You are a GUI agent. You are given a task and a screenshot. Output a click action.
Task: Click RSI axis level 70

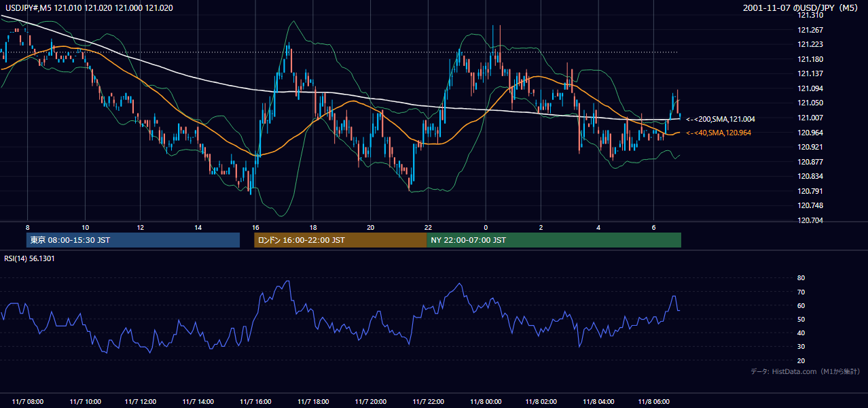[x=801, y=292]
